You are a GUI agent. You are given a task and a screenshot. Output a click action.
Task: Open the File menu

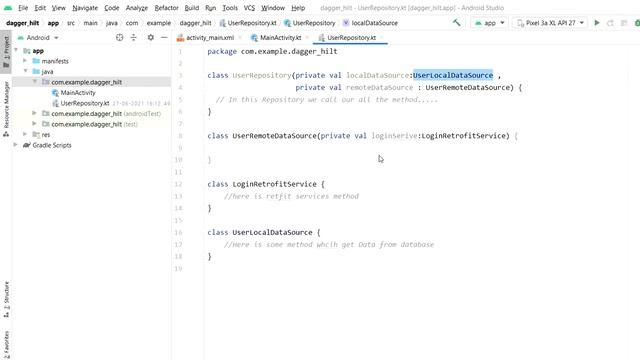(x=23, y=8)
